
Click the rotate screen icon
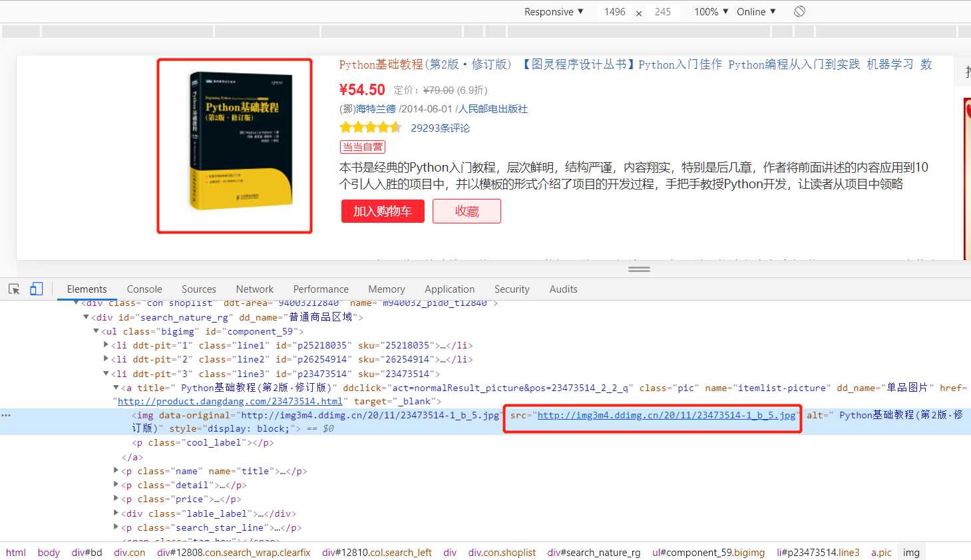[800, 11]
